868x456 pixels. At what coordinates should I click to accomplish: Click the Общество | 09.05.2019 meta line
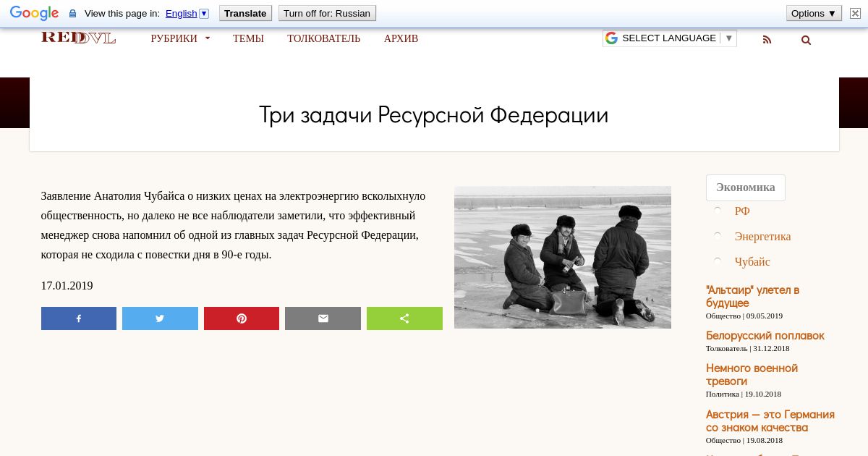pos(744,316)
